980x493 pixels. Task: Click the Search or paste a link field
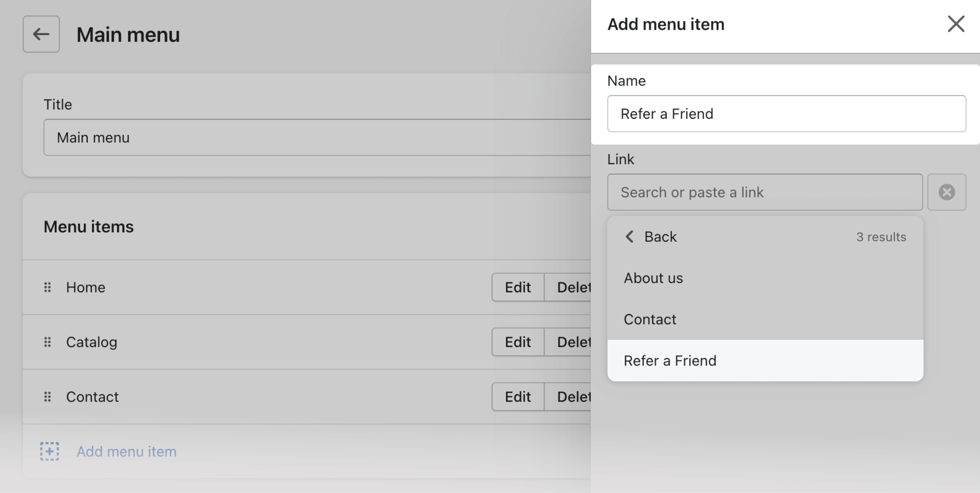(x=765, y=192)
